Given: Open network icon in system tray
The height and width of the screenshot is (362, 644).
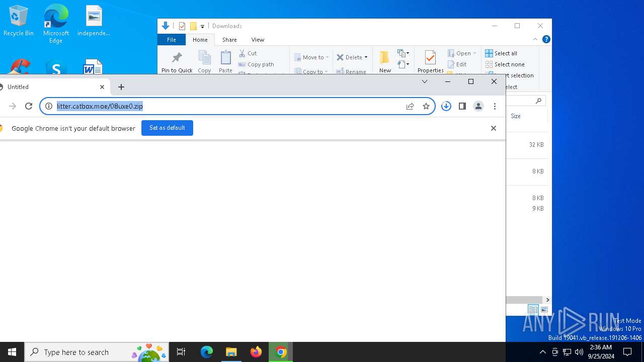Looking at the screenshot, I should click(x=567, y=352).
